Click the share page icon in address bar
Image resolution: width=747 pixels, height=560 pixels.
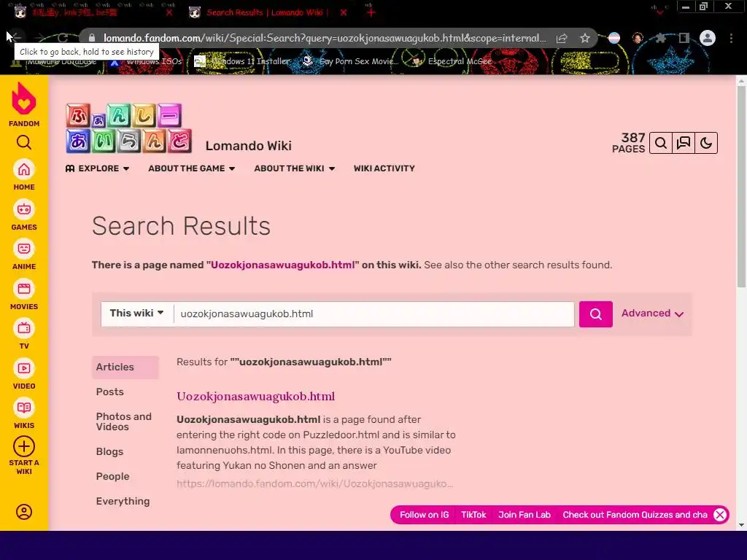[x=562, y=38]
